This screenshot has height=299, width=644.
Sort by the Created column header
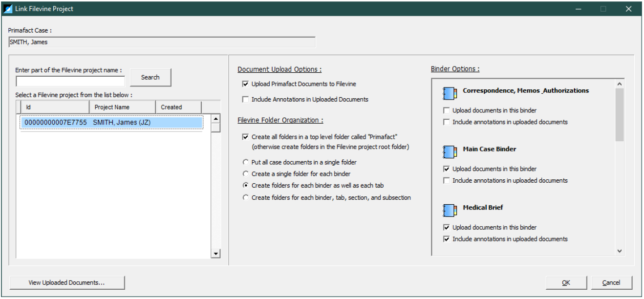(x=178, y=107)
